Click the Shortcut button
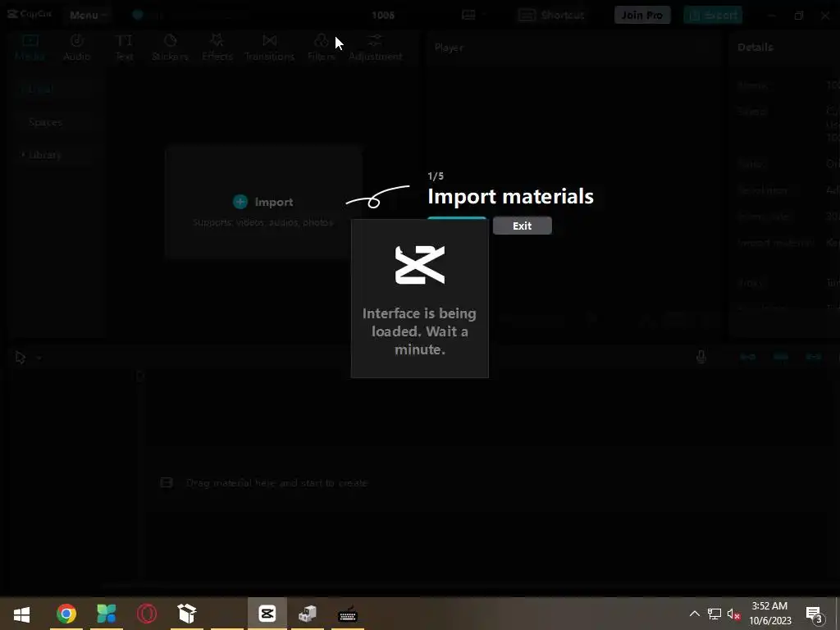840x630 pixels. [x=552, y=15]
